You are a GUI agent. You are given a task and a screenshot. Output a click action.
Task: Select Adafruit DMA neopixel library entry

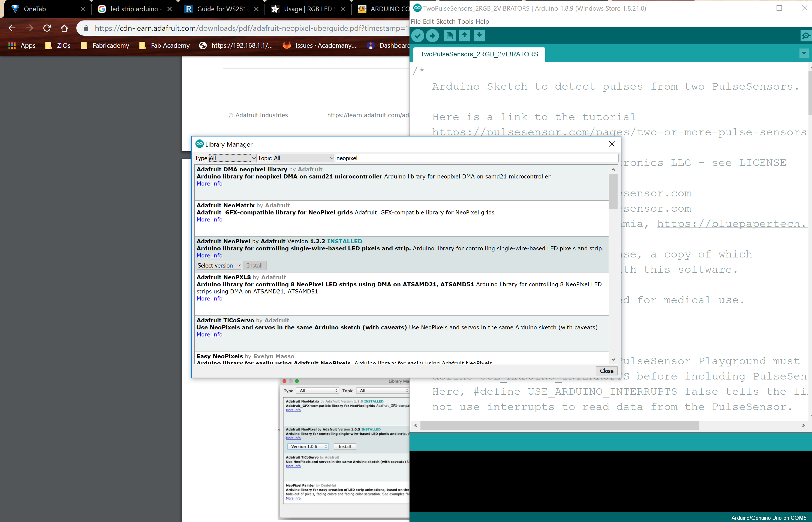(x=402, y=182)
